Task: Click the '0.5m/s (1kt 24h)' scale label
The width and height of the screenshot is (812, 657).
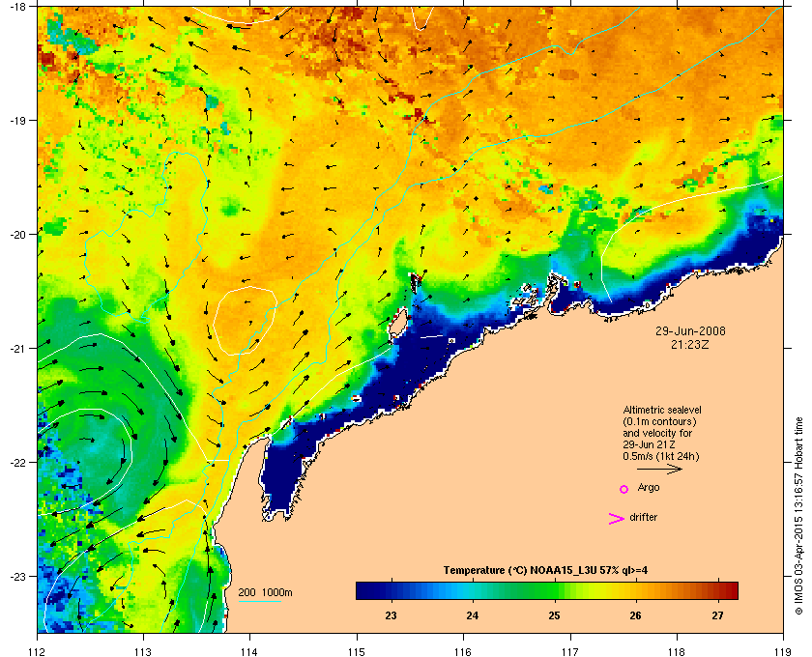Action: [661, 457]
